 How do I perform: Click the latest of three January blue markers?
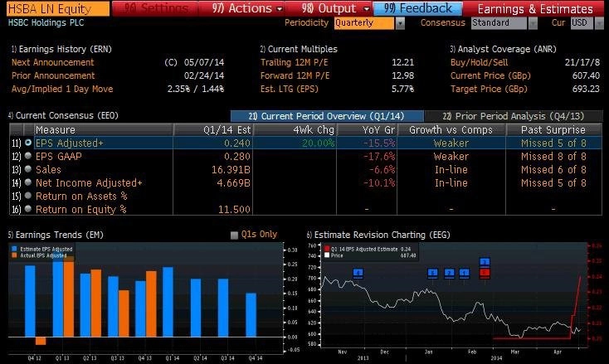464,273
